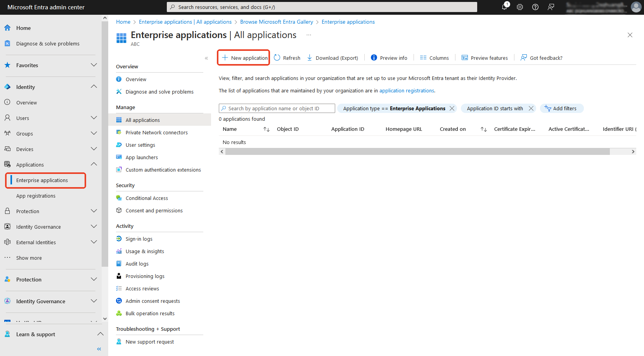Open Admin consent requests

(x=153, y=301)
